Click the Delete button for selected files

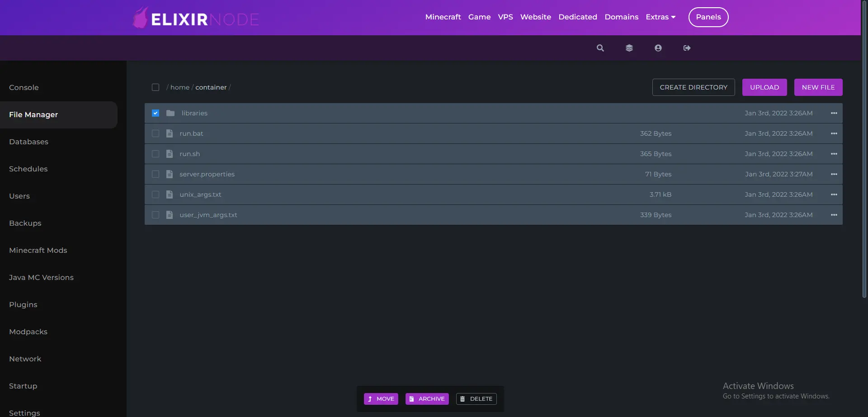coord(476,399)
